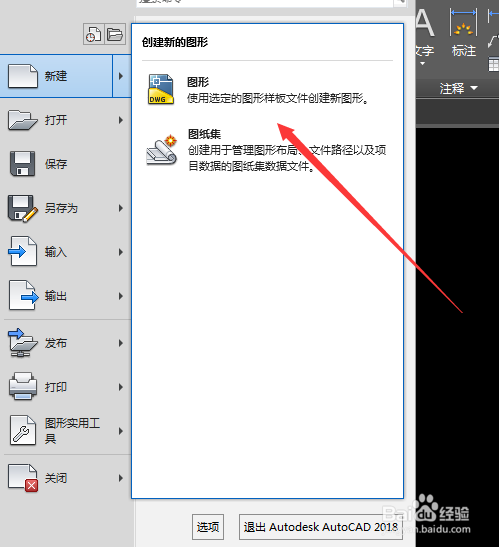This screenshot has height=547, width=499.
Task: Click the Text (文字) large A ribbon icon
Action: click(x=424, y=23)
